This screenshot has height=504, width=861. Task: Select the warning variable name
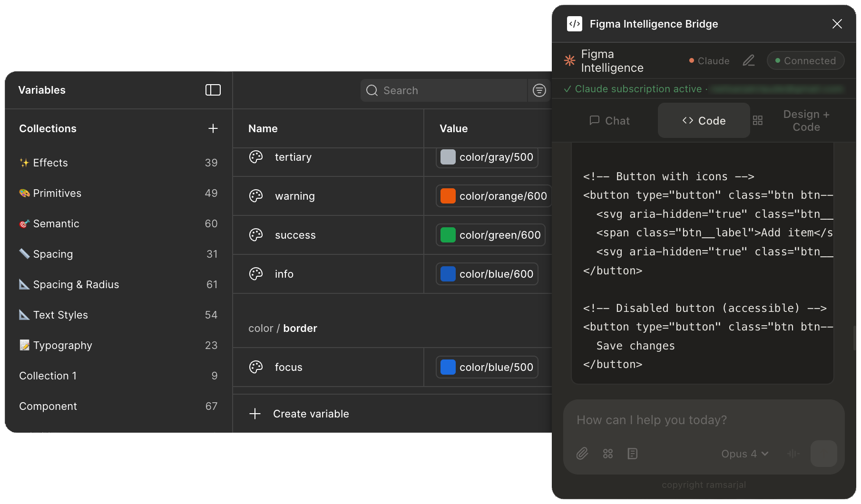(295, 196)
